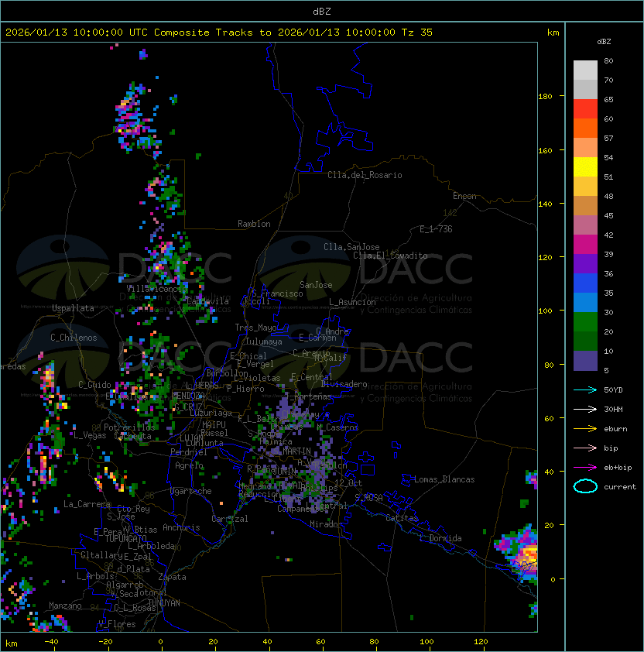Pick the brown 45-48 dBZ swatch
This screenshot has height=652, width=644.
click(x=585, y=206)
